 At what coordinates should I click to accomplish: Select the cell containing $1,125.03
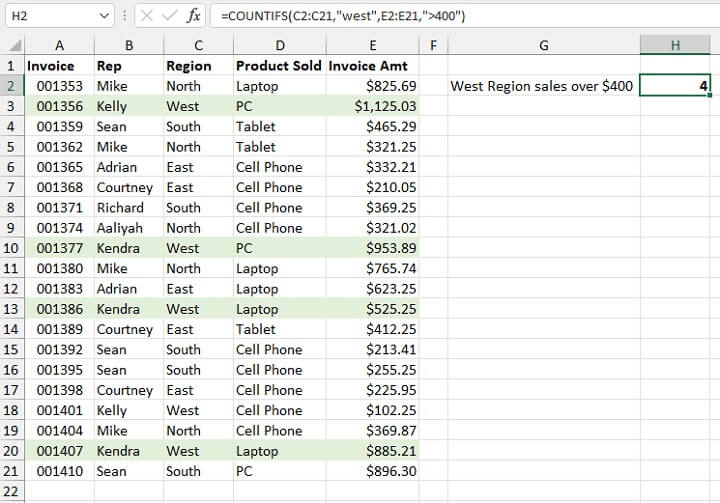(372, 106)
